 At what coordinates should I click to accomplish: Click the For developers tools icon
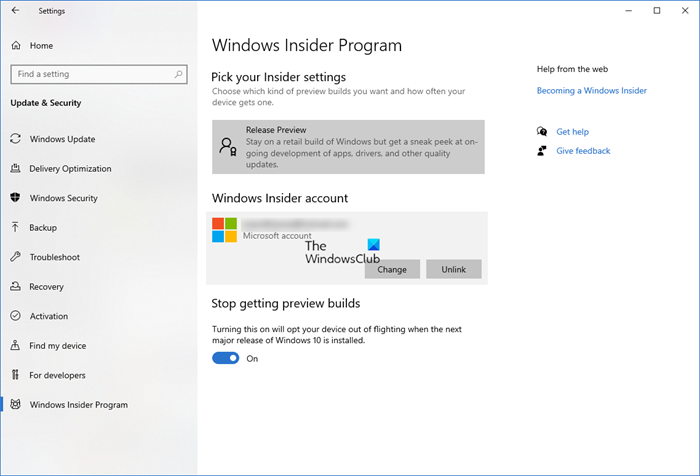[x=16, y=375]
